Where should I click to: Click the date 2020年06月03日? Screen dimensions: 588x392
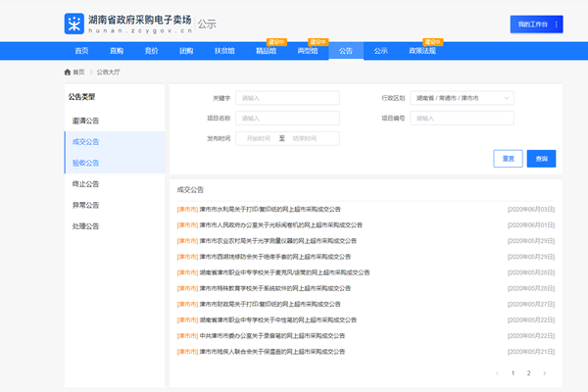(x=531, y=210)
